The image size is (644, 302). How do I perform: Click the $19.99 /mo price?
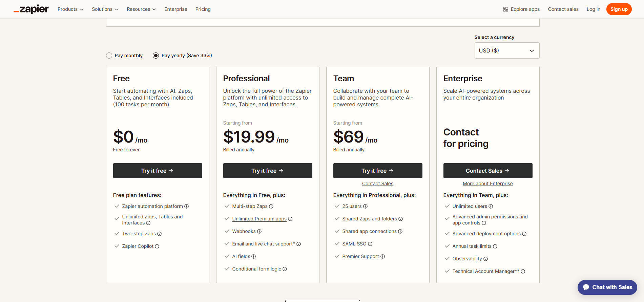click(256, 137)
